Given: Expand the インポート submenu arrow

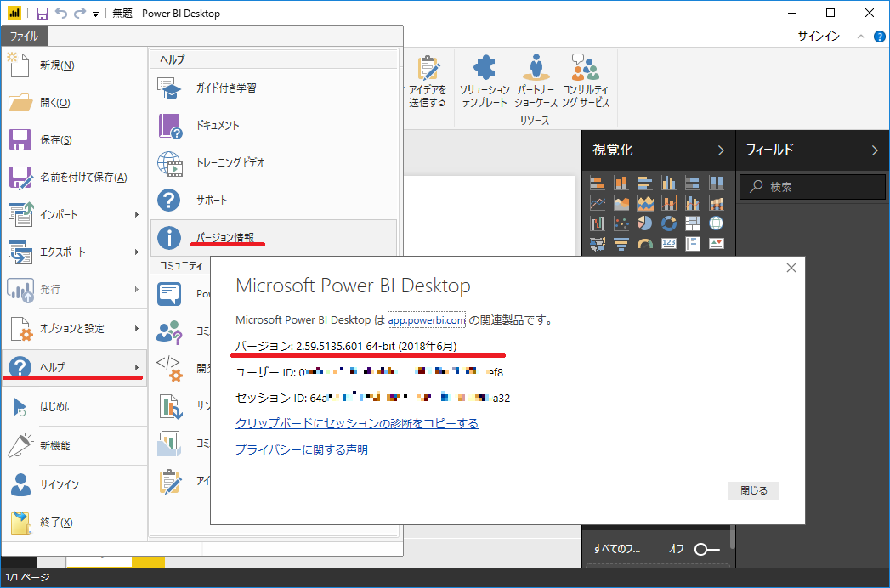Looking at the screenshot, I should pos(136,214).
